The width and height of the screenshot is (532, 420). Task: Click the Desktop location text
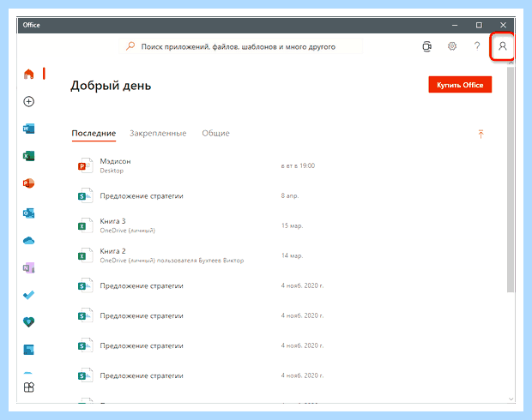[x=112, y=171]
